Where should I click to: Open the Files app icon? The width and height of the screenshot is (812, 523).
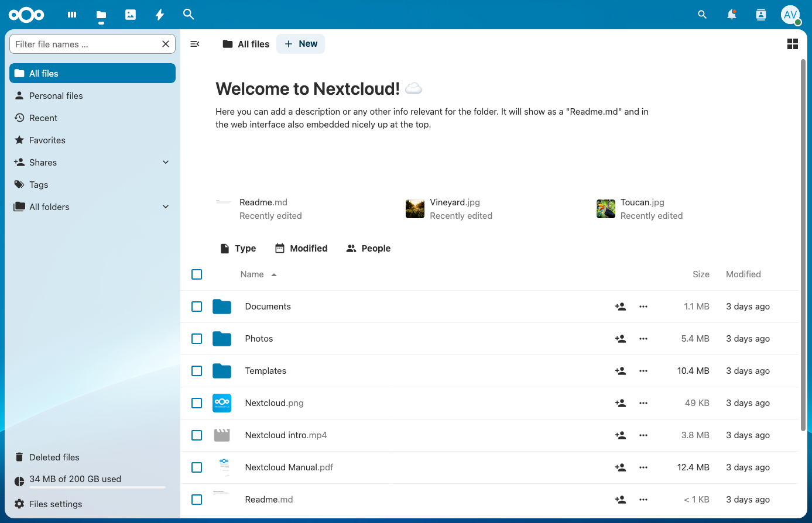101,15
